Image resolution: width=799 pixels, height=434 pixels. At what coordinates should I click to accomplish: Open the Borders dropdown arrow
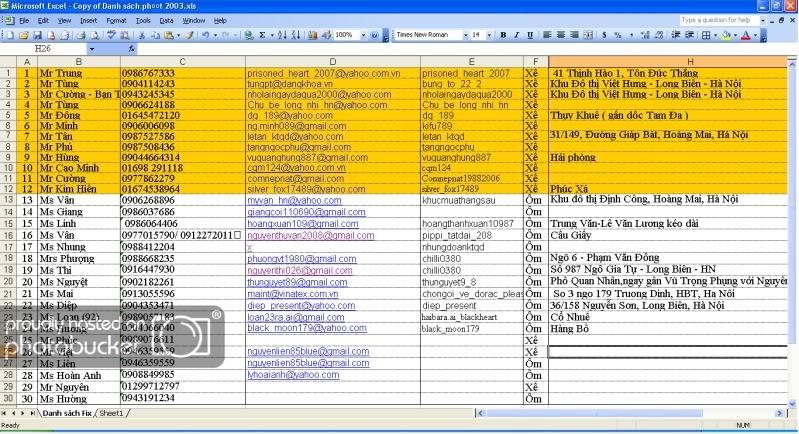click(x=715, y=35)
